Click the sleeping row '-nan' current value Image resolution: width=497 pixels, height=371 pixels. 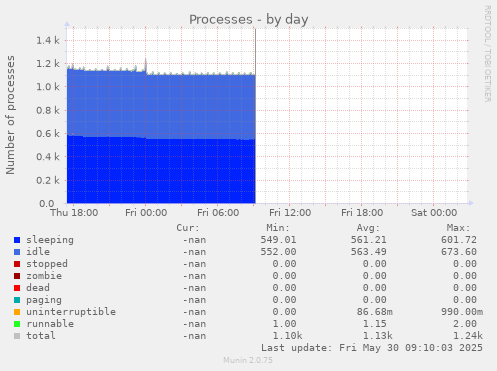tap(194, 240)
